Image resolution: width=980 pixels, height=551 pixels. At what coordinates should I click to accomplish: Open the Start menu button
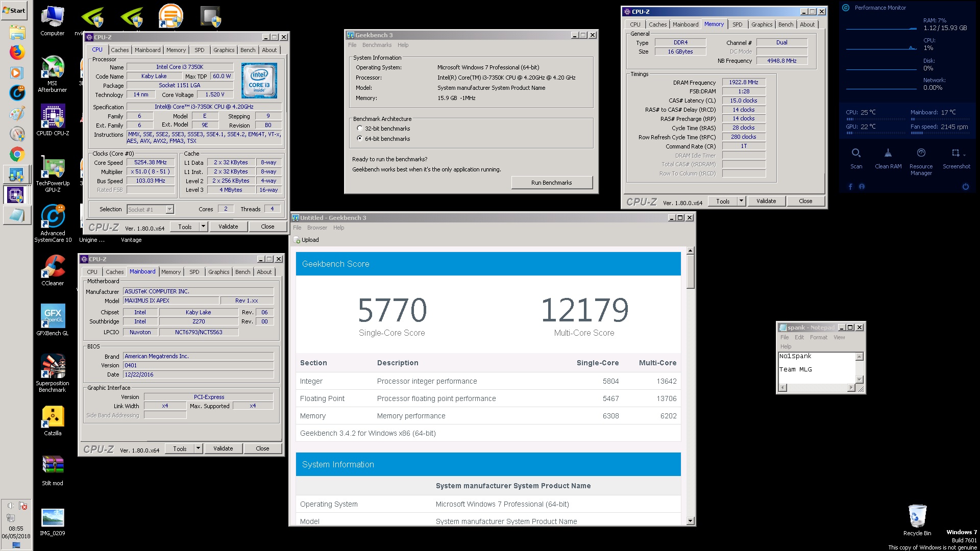pyautogui.click(x=14, y=10)
